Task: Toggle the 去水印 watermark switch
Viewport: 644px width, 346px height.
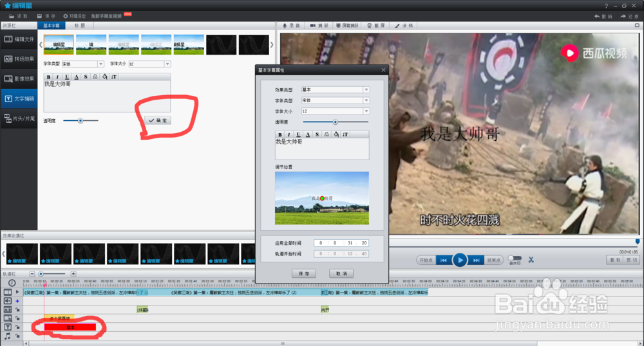Action: point(515,259)
